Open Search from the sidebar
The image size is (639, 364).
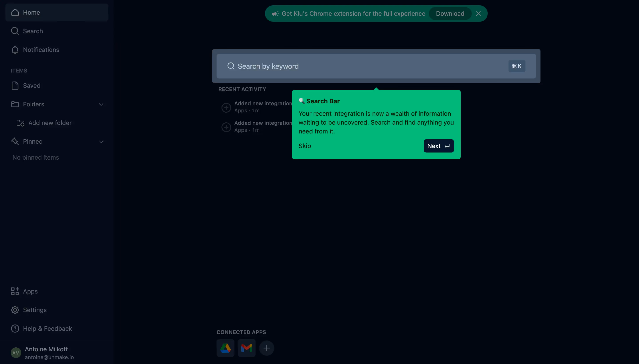tap(33, 31)
